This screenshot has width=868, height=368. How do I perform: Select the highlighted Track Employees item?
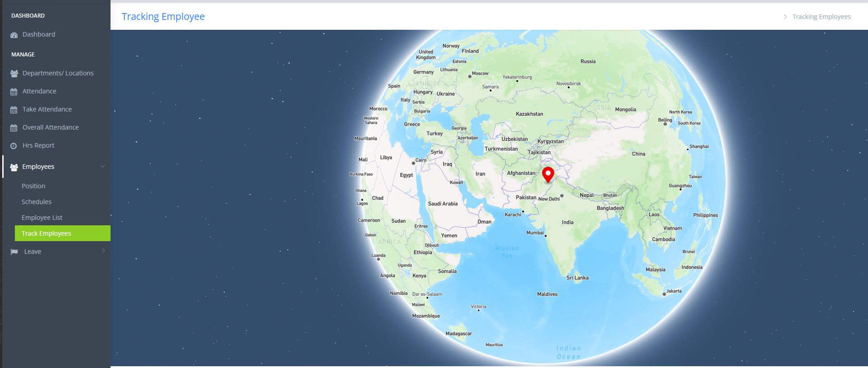[63, 233]
